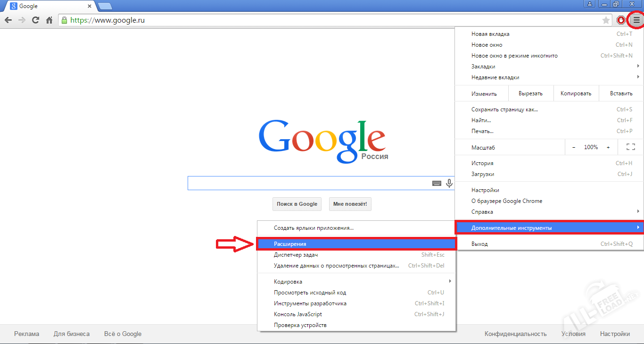Click the red Opera-style extension icon

click(x=621, y=20)
